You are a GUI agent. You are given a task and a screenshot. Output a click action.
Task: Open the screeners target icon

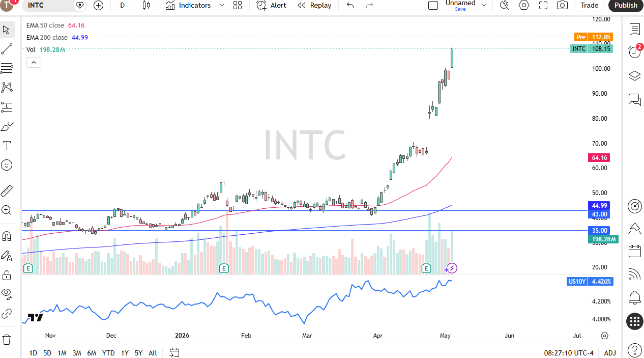click(634, 206)
